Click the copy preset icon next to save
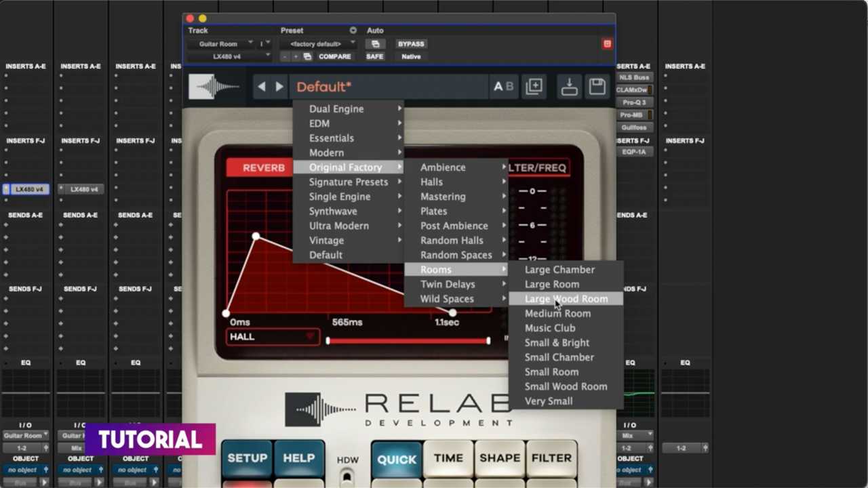The height and width of the screenshot is (488, 868). (x=534, y=86)
